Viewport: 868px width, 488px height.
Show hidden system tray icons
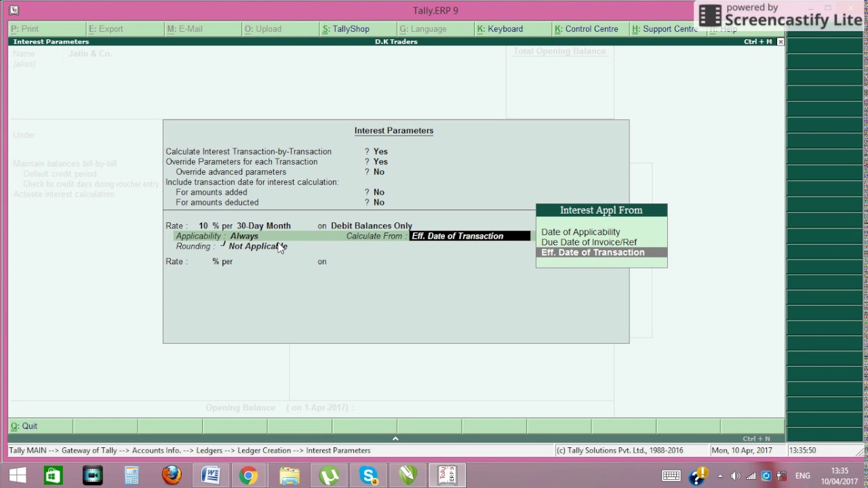[x=720, y=476]
